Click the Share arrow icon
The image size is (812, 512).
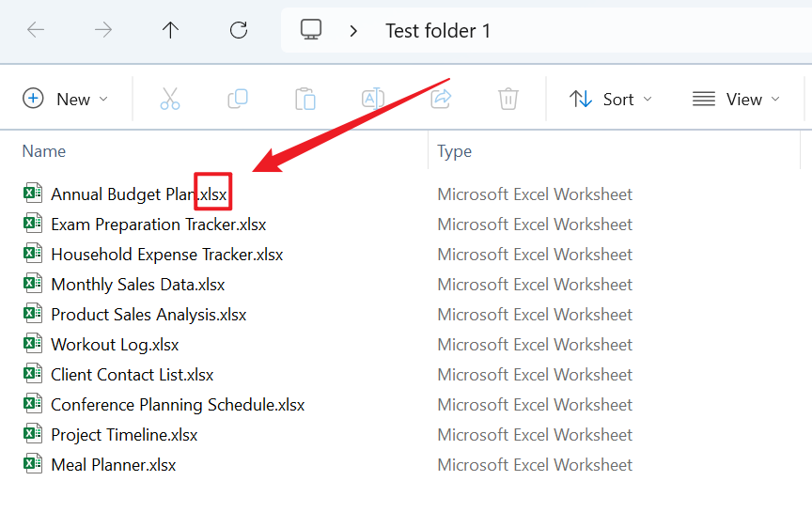(x=441, y=99)
